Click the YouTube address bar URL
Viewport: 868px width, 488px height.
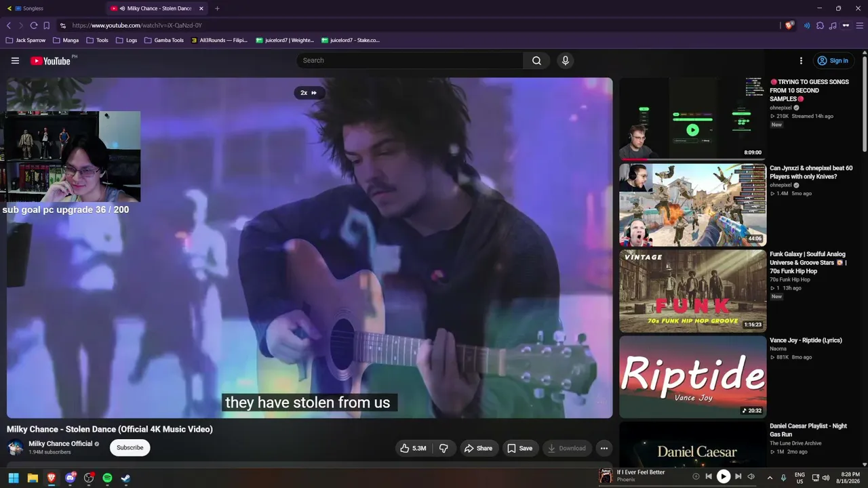click(137, 25)
